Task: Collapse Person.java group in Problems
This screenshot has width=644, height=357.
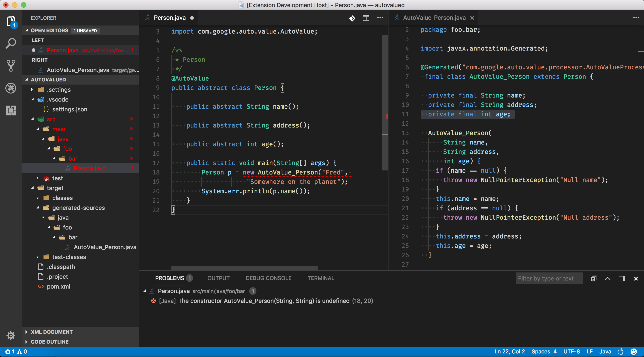Action: pyautogui.click(x=145, y=291)
